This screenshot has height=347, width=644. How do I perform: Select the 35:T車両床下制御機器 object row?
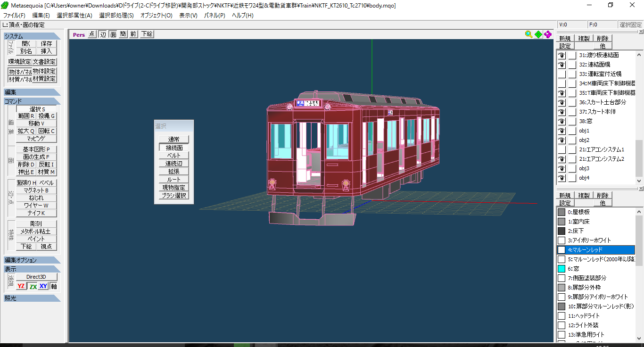[596, 93]
